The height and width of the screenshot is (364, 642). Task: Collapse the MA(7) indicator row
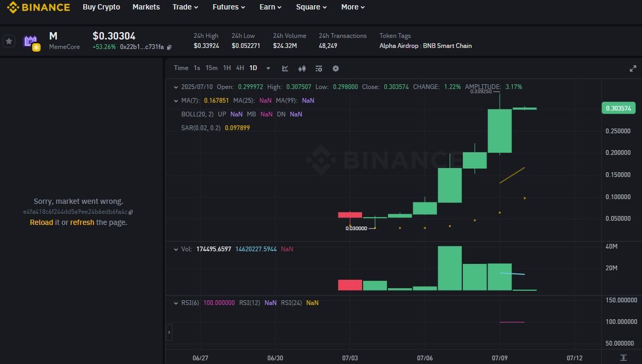pos(176,101)
